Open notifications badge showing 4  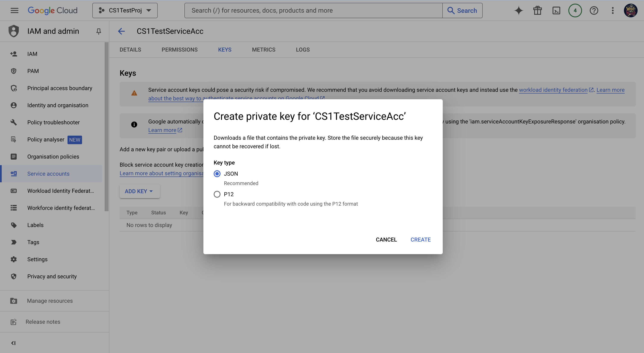tap(575, 10)
